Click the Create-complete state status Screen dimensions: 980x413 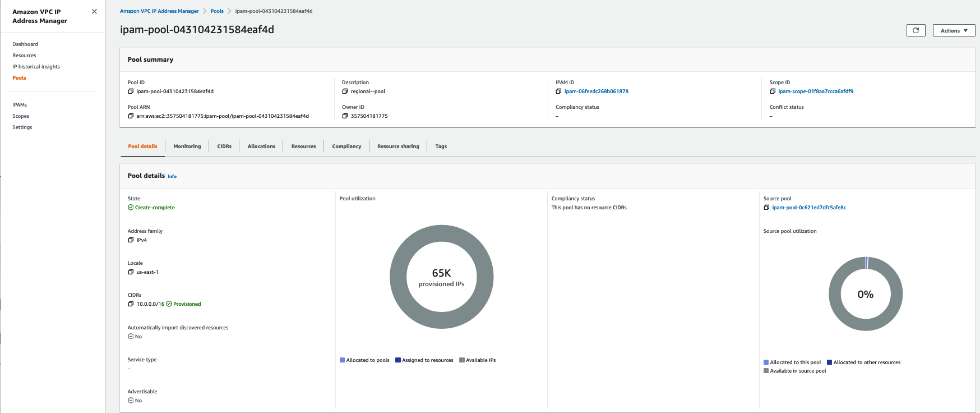[151, 208]
